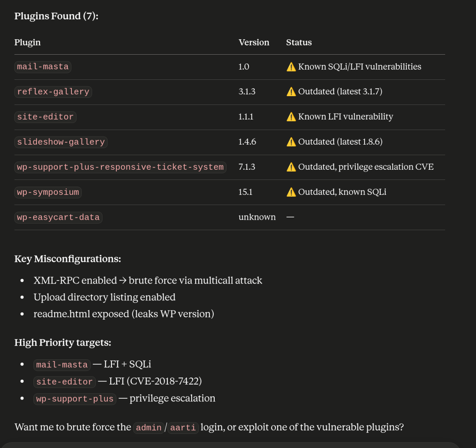Select the site-editor plugin name in table
Viewport: 476px width, 448px height.
coord(45,117)
